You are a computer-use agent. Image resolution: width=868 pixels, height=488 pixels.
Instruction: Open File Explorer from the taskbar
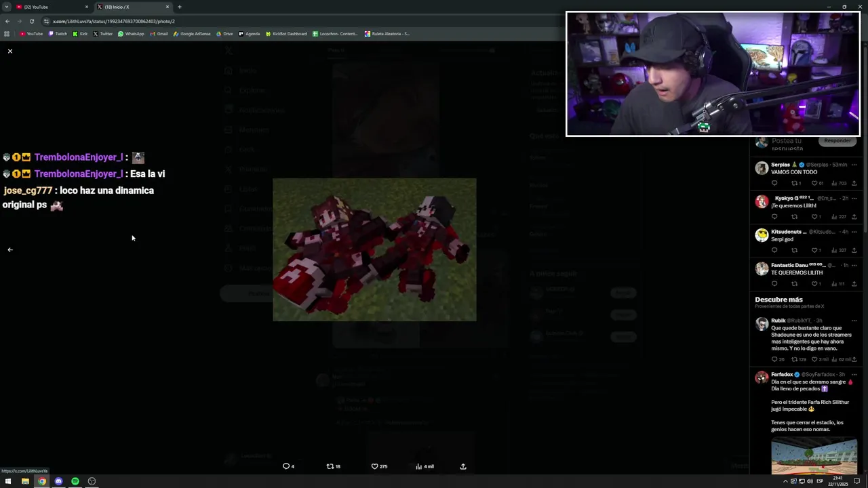tap(25, 481)
